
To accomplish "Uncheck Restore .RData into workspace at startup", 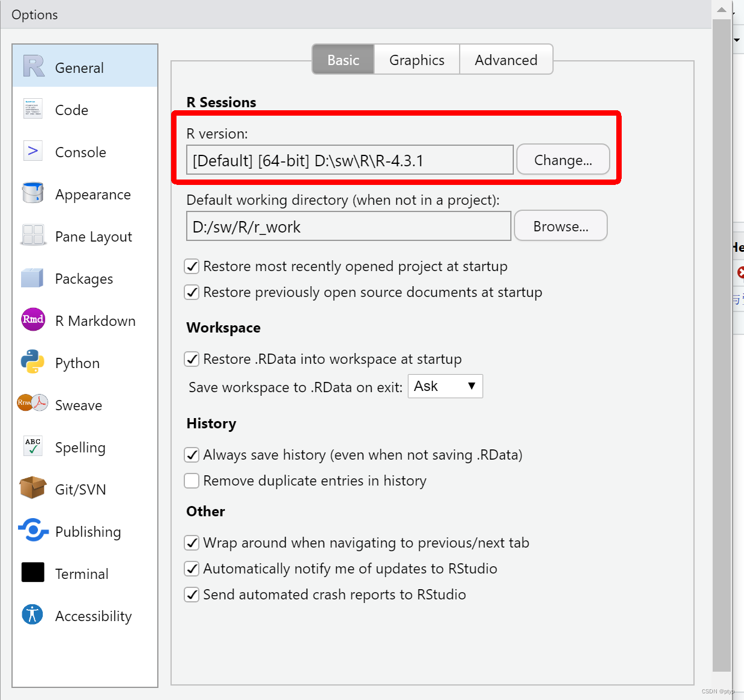I will [x=192, y=359].
